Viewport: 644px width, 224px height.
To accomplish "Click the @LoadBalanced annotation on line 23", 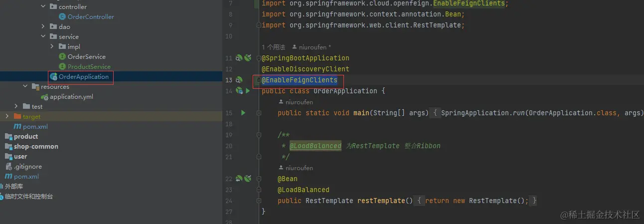I will [304, 190].
